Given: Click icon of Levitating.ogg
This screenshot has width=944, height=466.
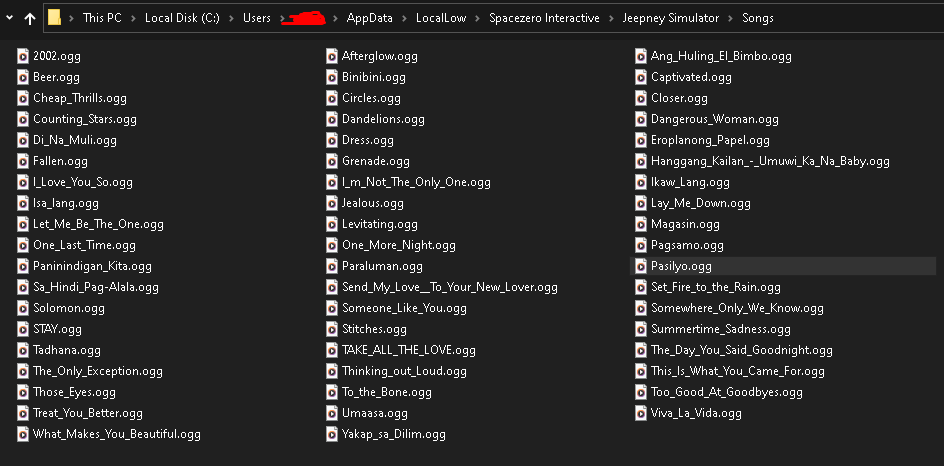Looking at the screenshot, I should coord(332,224).
